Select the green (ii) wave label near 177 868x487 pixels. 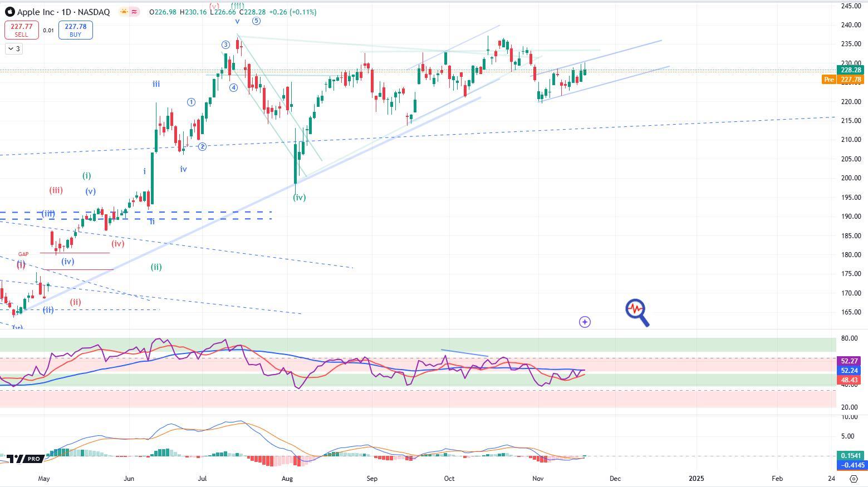click(156, 267)
